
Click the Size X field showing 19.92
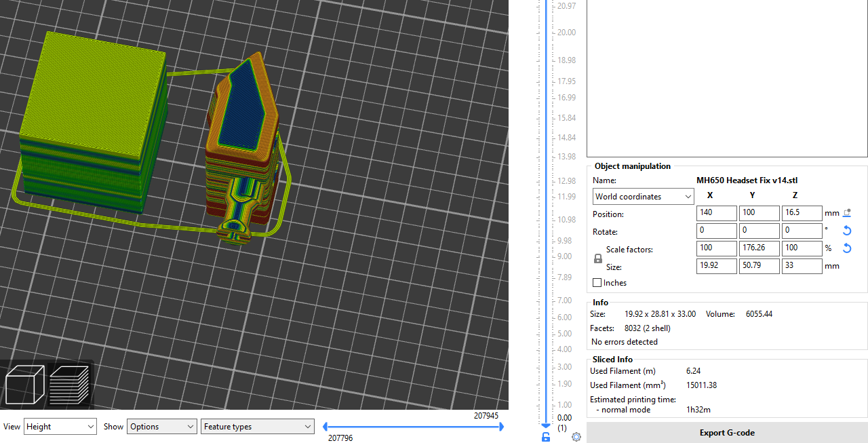(717, 266)
